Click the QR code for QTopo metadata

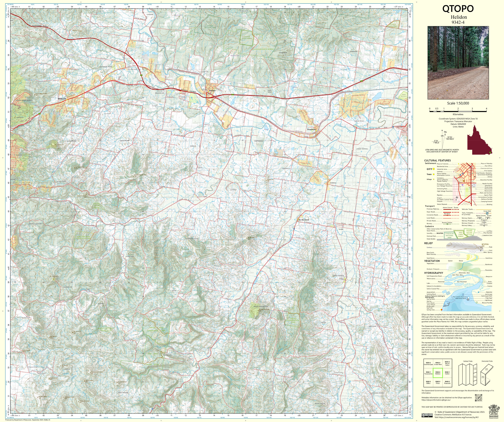coord(478,398)
